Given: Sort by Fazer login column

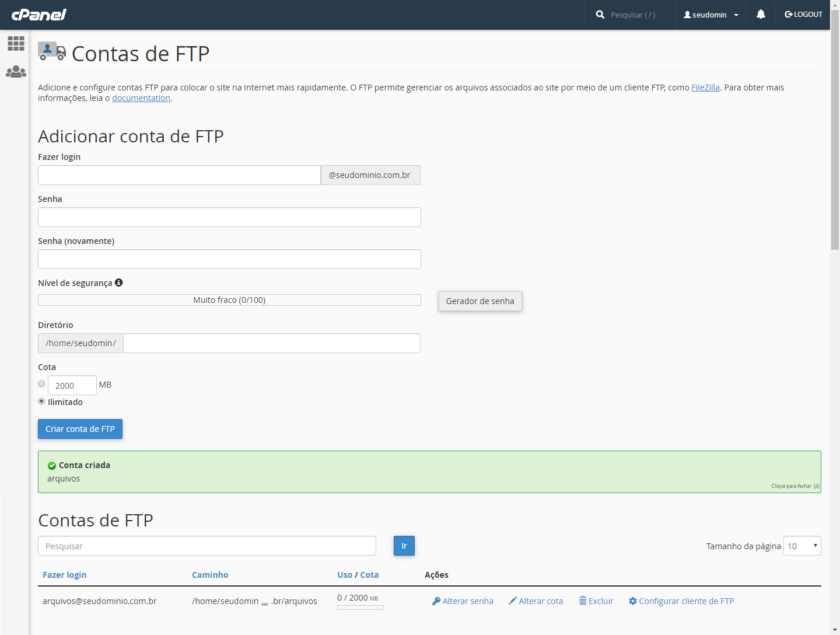Looking at the screenshot, I should pos(64,575).
